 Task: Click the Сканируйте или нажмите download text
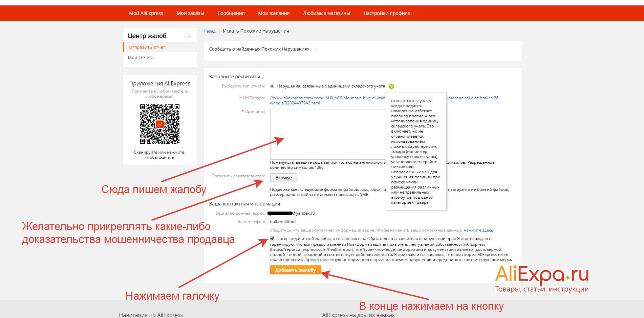(x=159, y=155)
